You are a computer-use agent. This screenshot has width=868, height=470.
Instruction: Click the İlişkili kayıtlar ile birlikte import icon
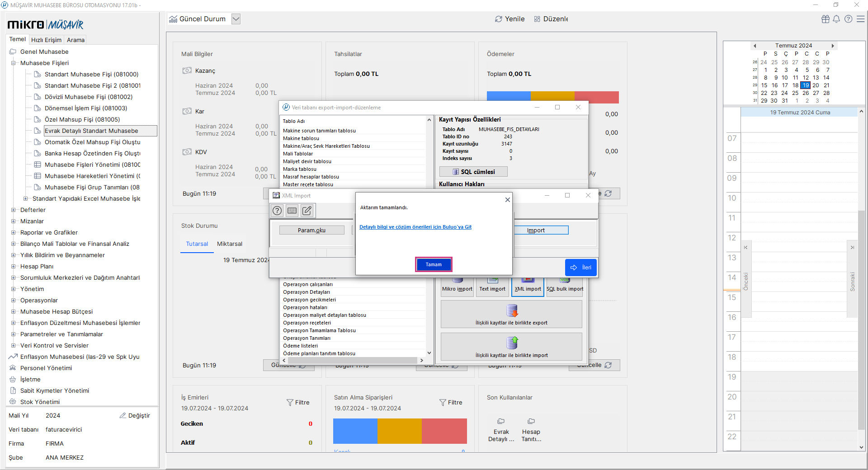pos(512,343)
